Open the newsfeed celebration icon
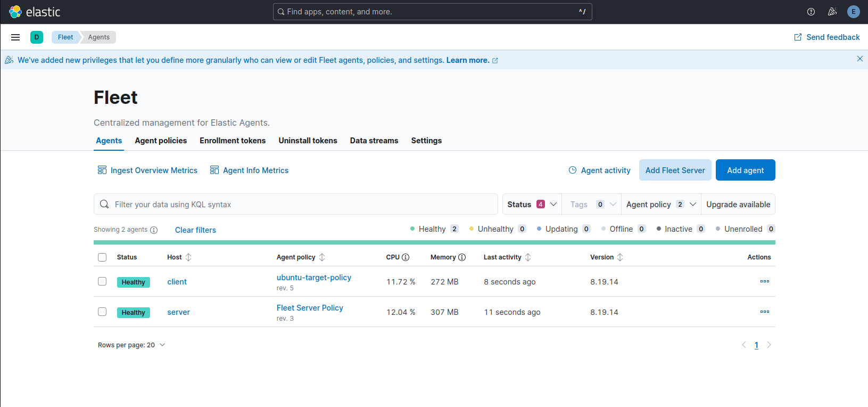Viewport: 868px width, 407px height. (832, 12)
